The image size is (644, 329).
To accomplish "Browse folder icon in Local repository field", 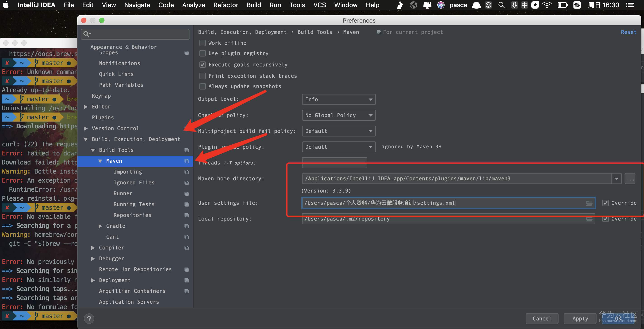I will 589,219.
